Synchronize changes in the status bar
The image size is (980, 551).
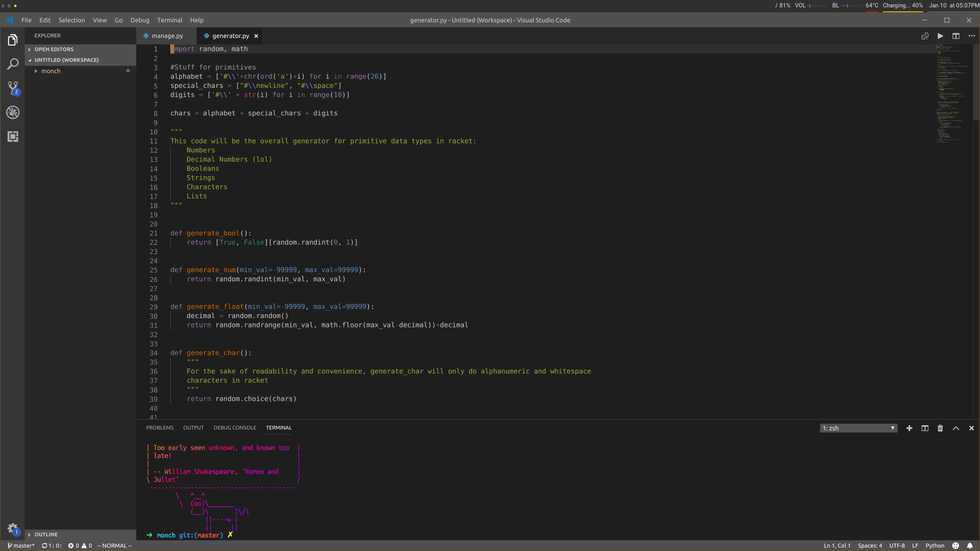tap(52, 546)
